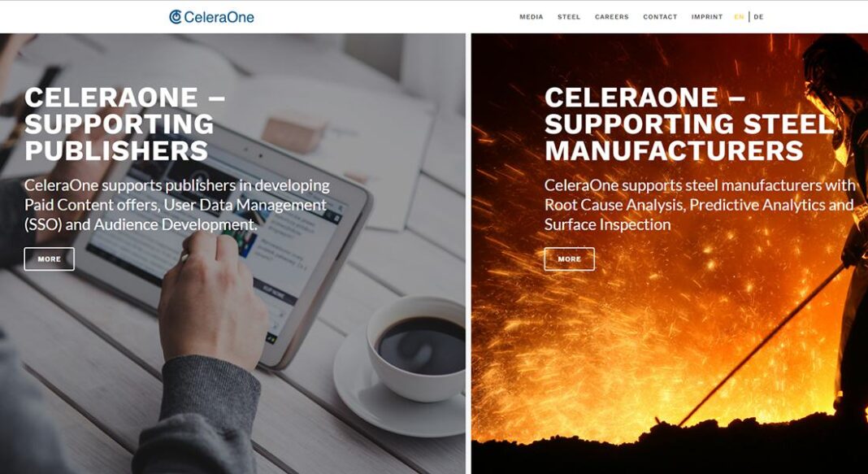Image resolution: width=868 pixels, height=474 pixels.
Task: Click the CeleraOne wordmark text
Action: pos(219,17)
